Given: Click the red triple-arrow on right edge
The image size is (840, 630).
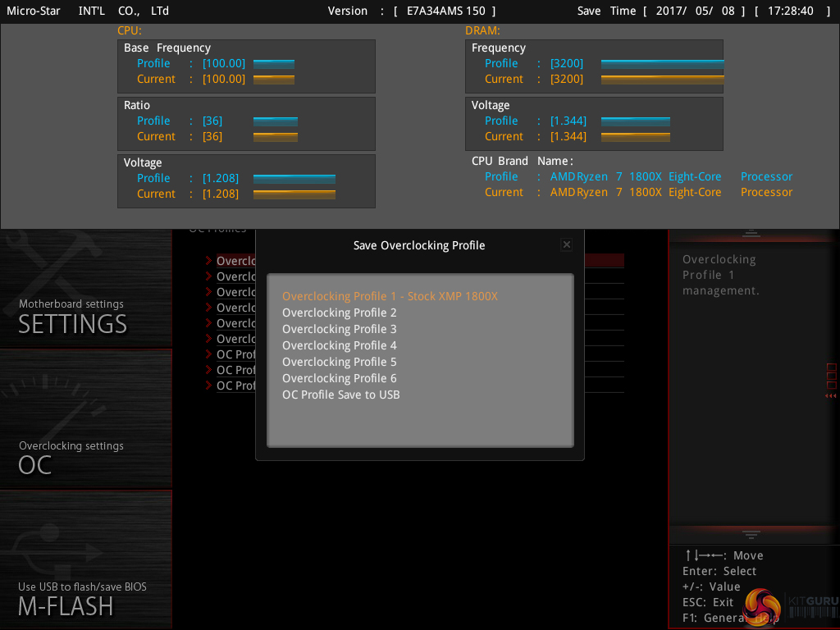Looking at the screenshot, I should [830, 396].
